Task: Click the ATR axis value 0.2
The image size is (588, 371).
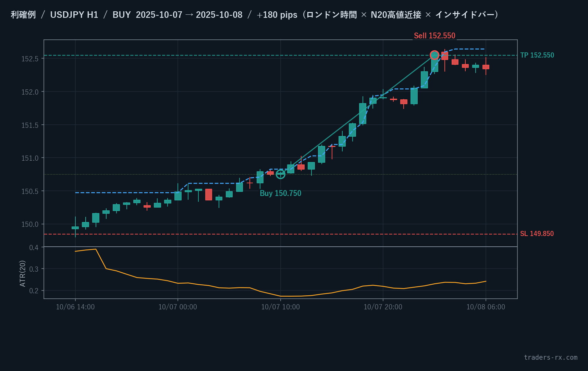Action: [34, 291]
